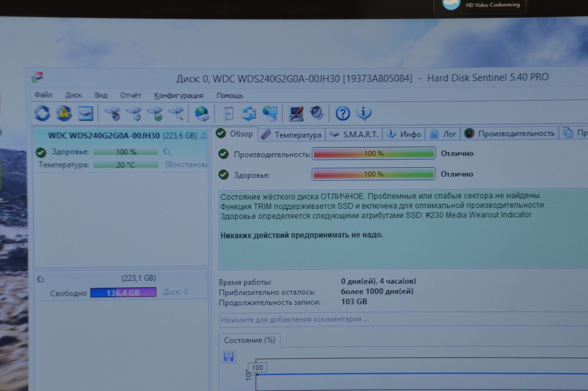
Task: Click the Диск: 0 label in partition panel
Action: point(175,292)
